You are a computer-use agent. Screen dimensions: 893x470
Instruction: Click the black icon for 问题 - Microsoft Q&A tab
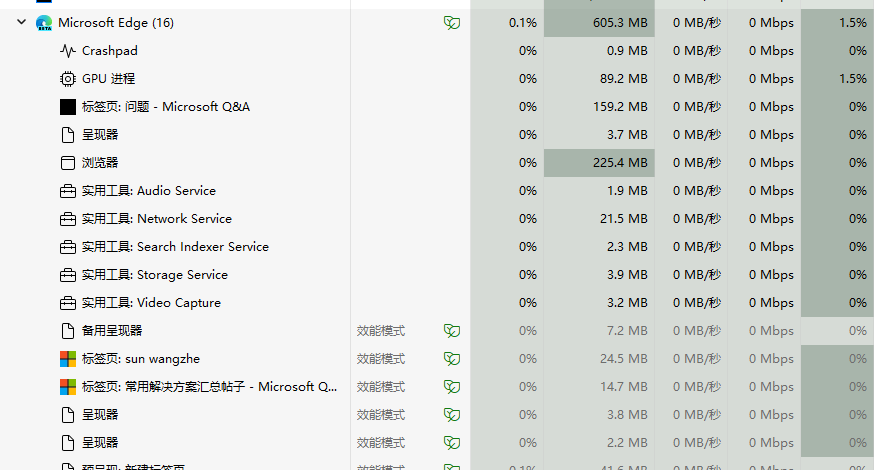pyautogui.click(x=68, y=107)
